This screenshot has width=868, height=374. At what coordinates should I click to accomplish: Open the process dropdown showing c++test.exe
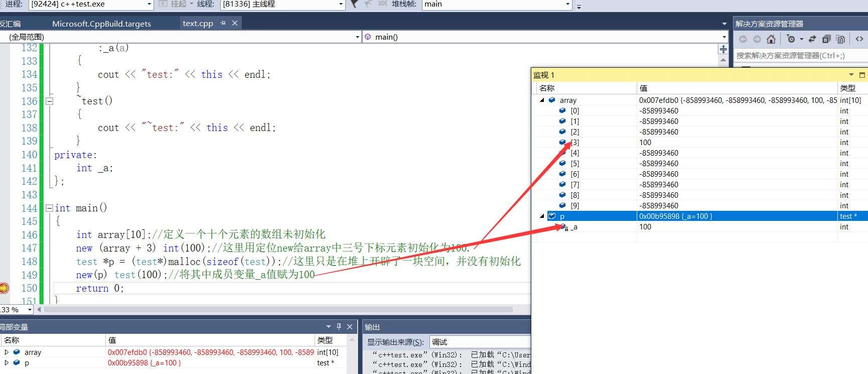(149, 4)
